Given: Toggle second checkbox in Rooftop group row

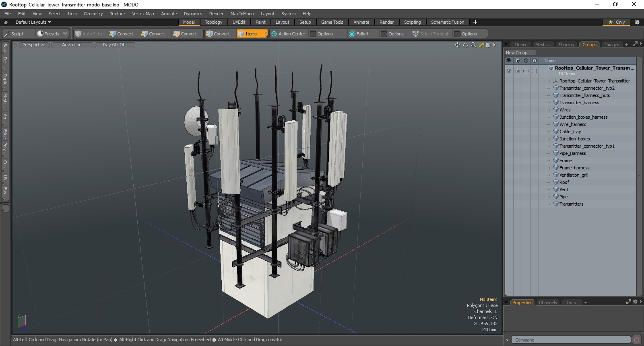Looking at the screenshot, I should (x=534, y=71).
